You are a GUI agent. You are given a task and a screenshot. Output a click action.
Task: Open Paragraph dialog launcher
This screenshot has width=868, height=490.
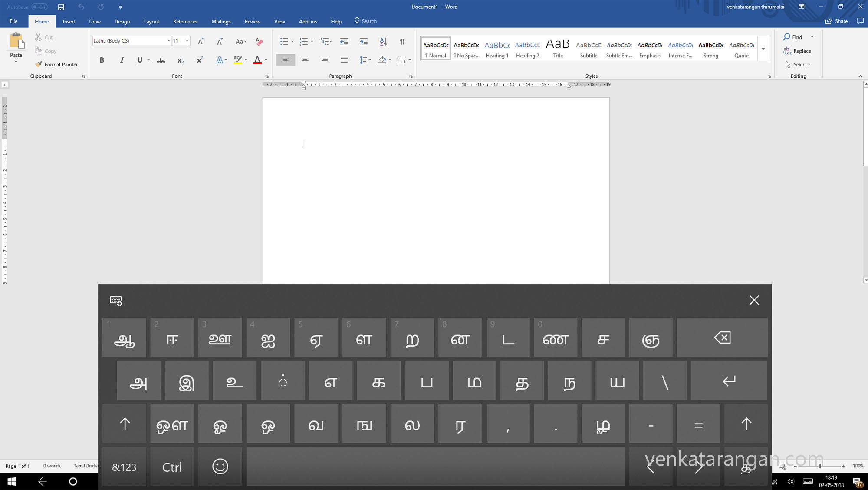pyautogui.click(x=411, y=76)
